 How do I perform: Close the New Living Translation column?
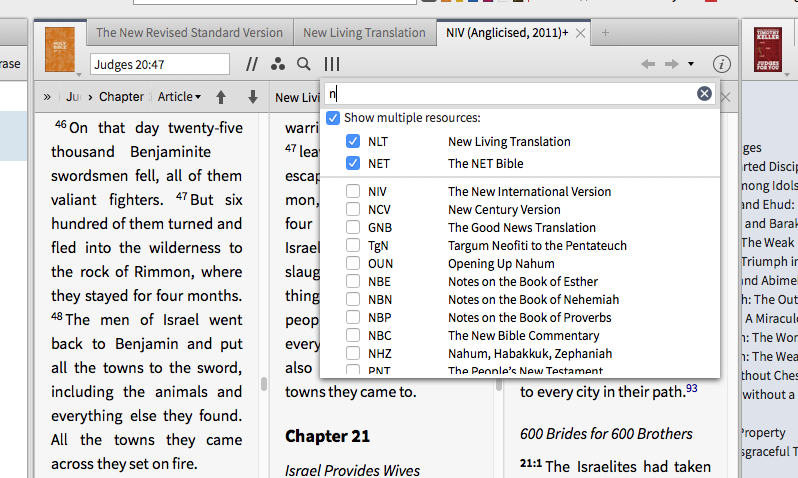pyautogui.click(x=726, y=97)
